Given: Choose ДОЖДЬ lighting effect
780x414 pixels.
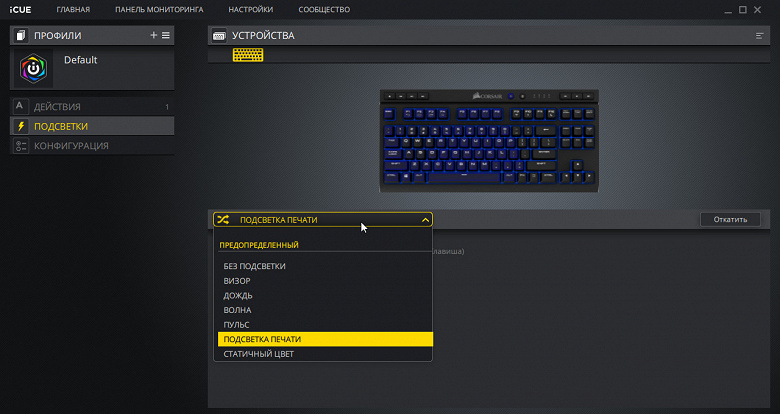Looking at the screenshot, I should click(x=325, y=296).
